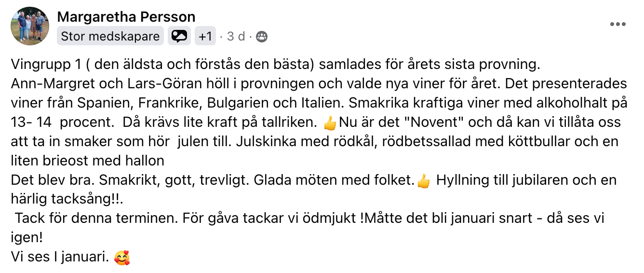Click the line starting "Ann-Margret och Lars-Göran"
This screenshot has width=644, height=273.
pyautogui.click(x=319, y=84)
